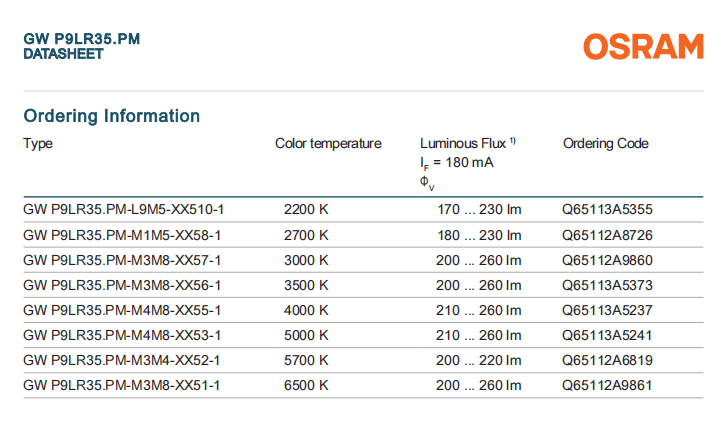
Task: Click the 200 ... 220 lm flux value
Action: pos(479,361)
